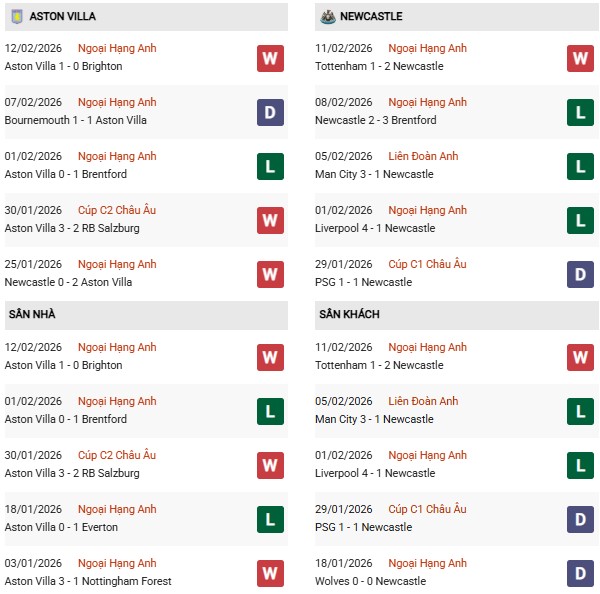600x594 pixels.
Task: Select the ASTON VILLA section header
Action: (63, 17)
